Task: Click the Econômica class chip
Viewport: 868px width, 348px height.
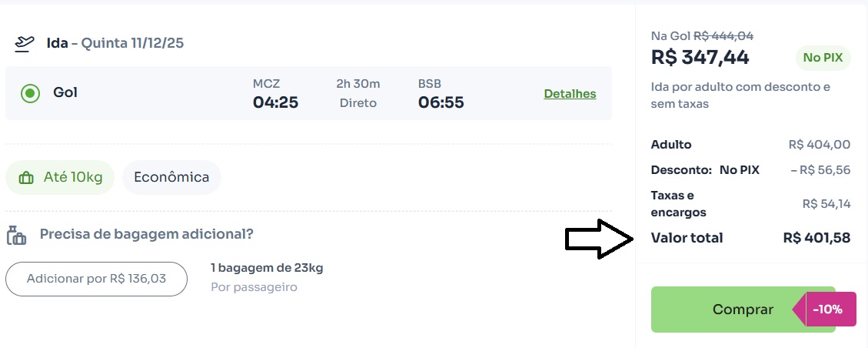Action: pos(171,177)
